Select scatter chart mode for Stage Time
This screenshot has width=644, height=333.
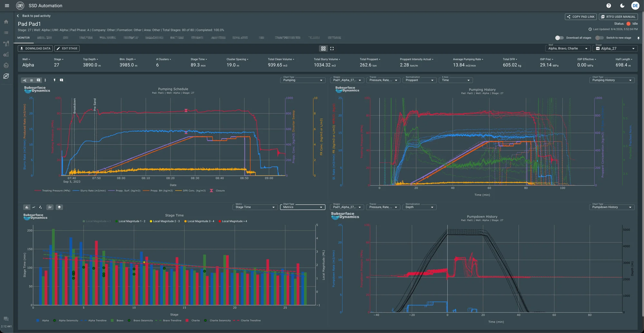40,207
